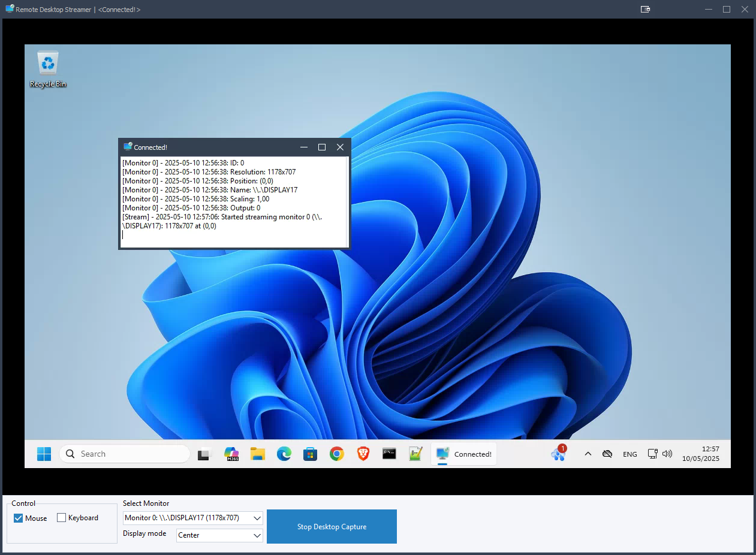Click the Remote Desktop Streamer title bar icon
Viewport: 756px width, 555px height.
coord(10,9)
